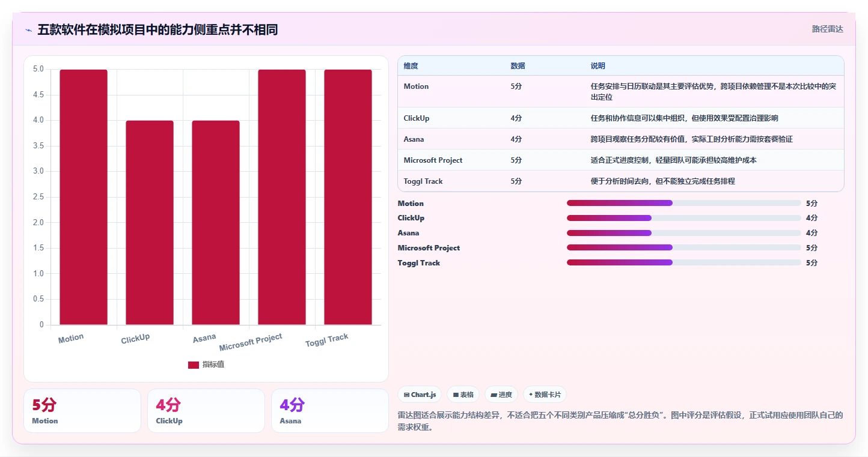Select the 维度 column header
Viewport: 868px width, 457px height.
(x=411, y=66)
